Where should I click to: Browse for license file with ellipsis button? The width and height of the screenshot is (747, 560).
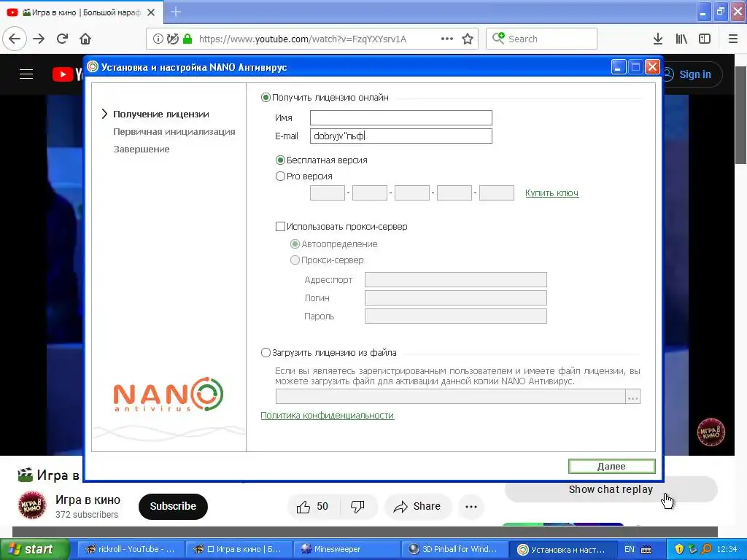point(632,397)
